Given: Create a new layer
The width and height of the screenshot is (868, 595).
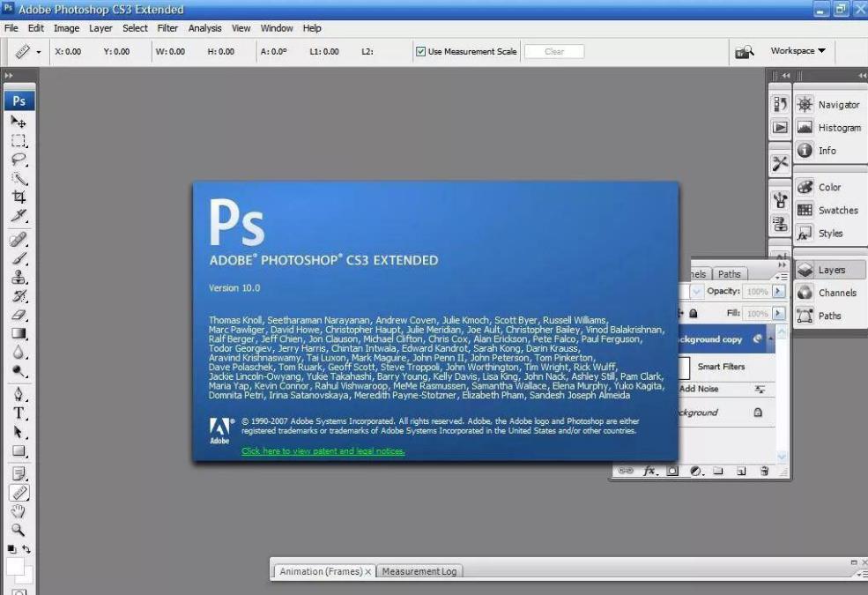Looking at the screenshot, I should point(741,471).
